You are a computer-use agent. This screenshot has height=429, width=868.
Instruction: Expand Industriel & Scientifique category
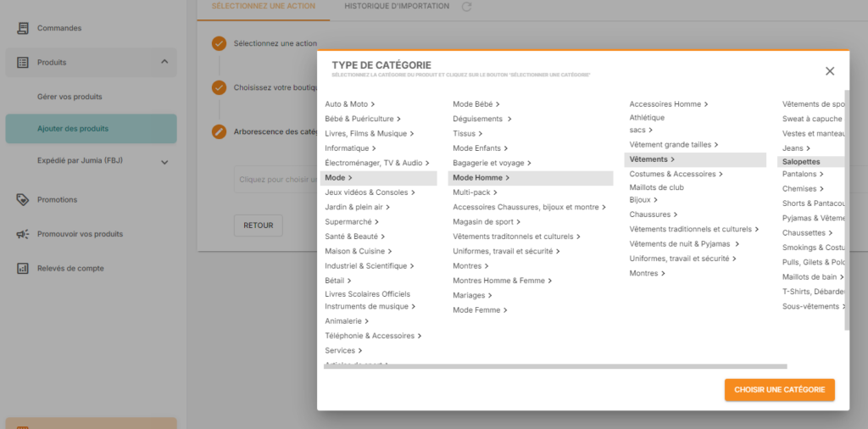coord(370,266)
